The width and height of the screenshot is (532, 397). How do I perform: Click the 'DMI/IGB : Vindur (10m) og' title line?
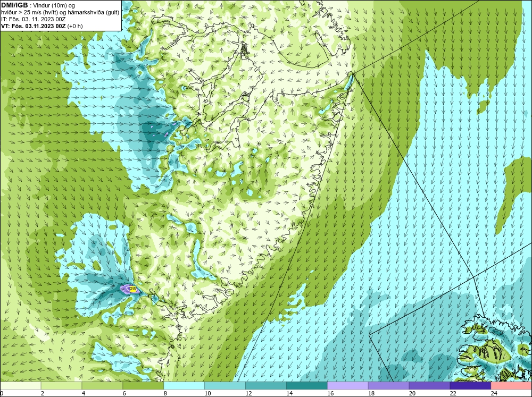point(38,5)
